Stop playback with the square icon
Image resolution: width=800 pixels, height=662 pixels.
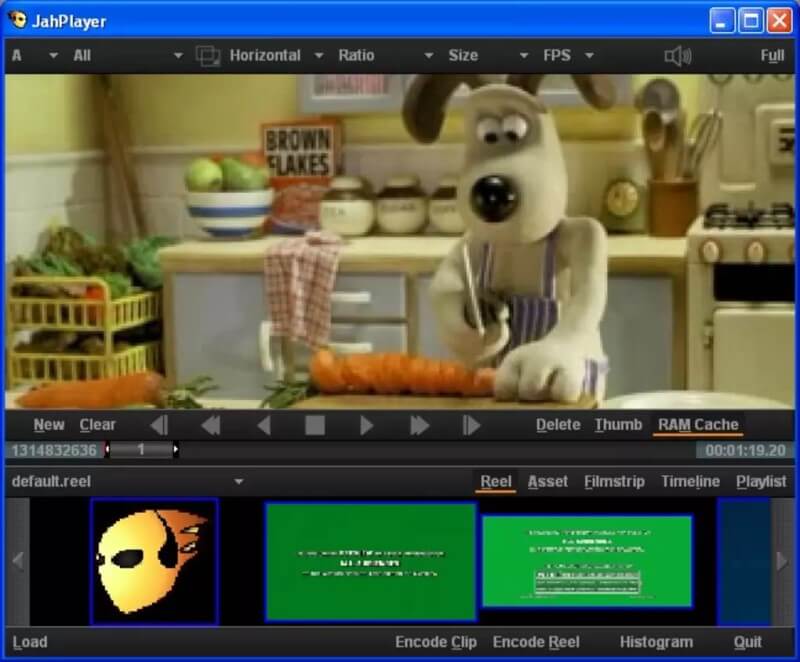(315, 425)
